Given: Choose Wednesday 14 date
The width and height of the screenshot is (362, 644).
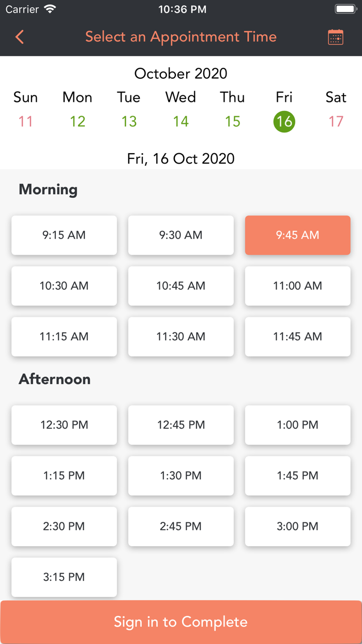Looking at the screenshot, I should pos(180,122).
